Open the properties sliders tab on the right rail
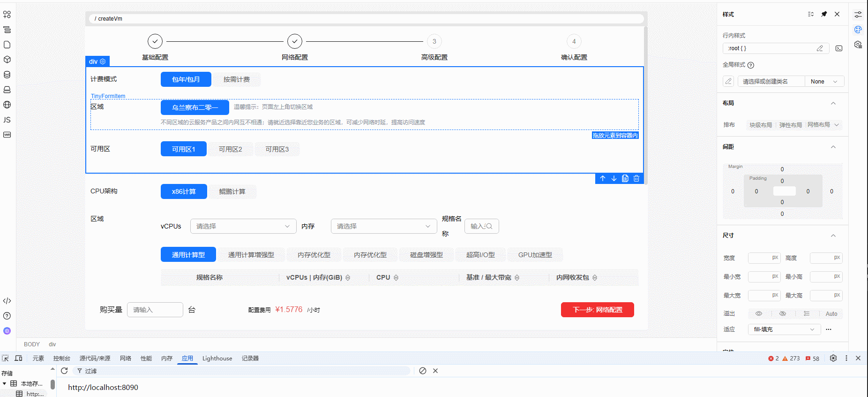Viewport: 868px width, 397px height. click(858, 15)
